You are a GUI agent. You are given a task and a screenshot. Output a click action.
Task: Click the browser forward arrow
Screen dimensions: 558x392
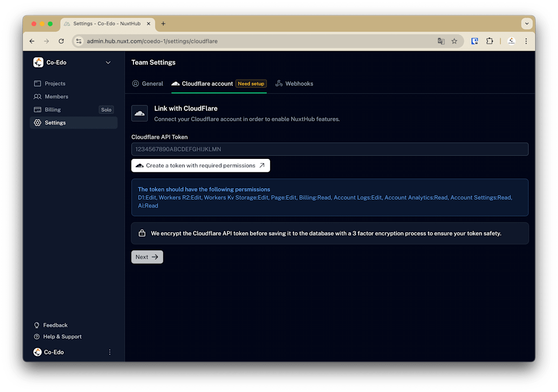tap(46, 41)
